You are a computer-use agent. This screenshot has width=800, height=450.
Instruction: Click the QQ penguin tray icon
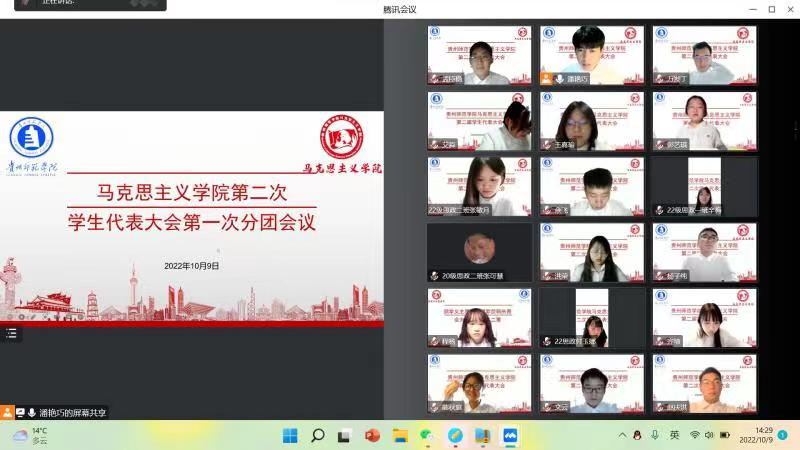[637, 435]
